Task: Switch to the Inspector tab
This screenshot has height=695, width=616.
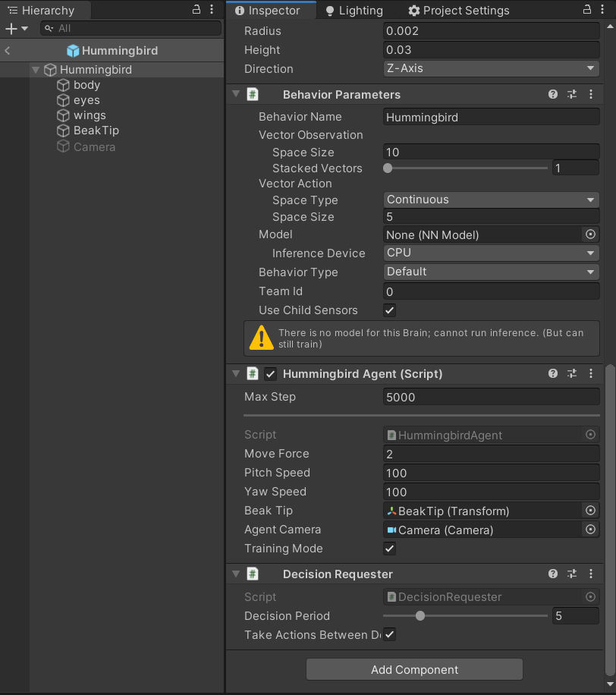Action: pos(271,10)
